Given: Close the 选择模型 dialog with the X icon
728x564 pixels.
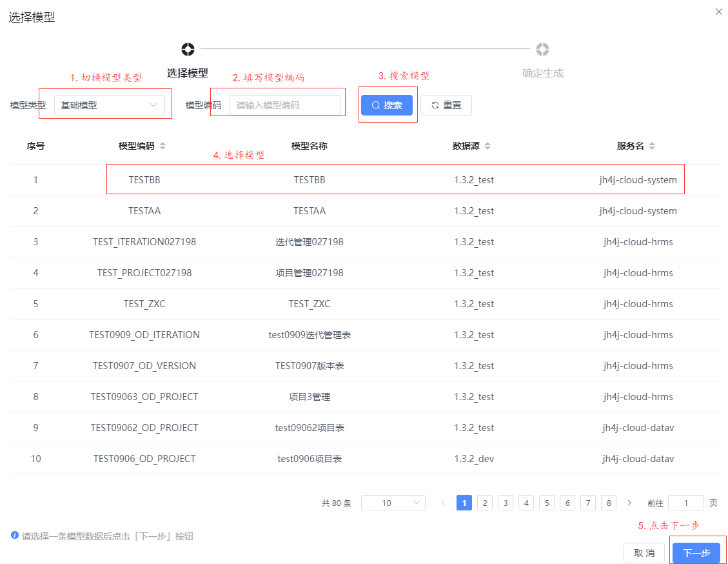Looking at the screenshot, I should pos(719,12).
